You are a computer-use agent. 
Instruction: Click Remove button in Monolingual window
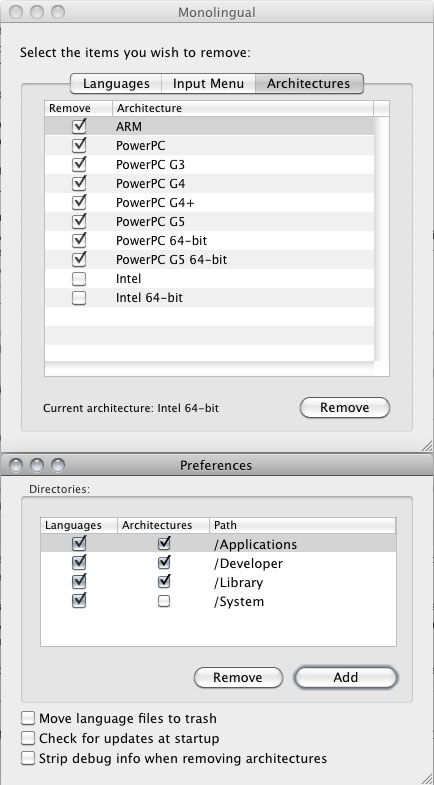tap(344, 408)
